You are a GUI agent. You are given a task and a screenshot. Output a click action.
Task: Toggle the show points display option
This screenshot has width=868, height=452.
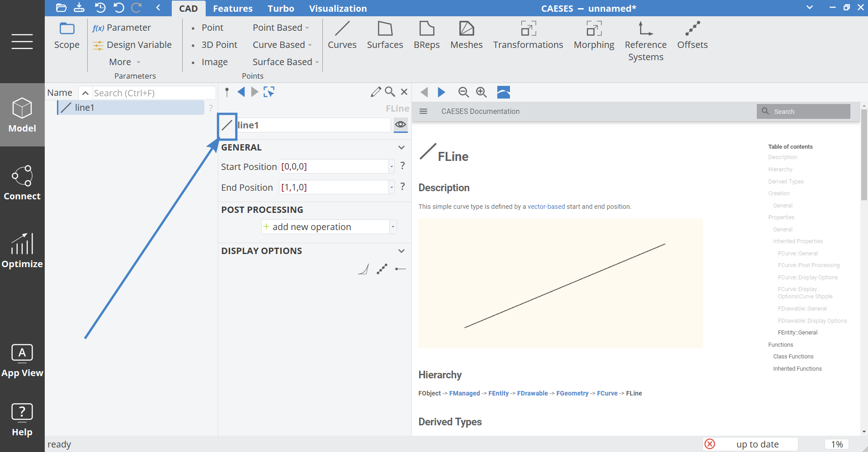(382, 269)
